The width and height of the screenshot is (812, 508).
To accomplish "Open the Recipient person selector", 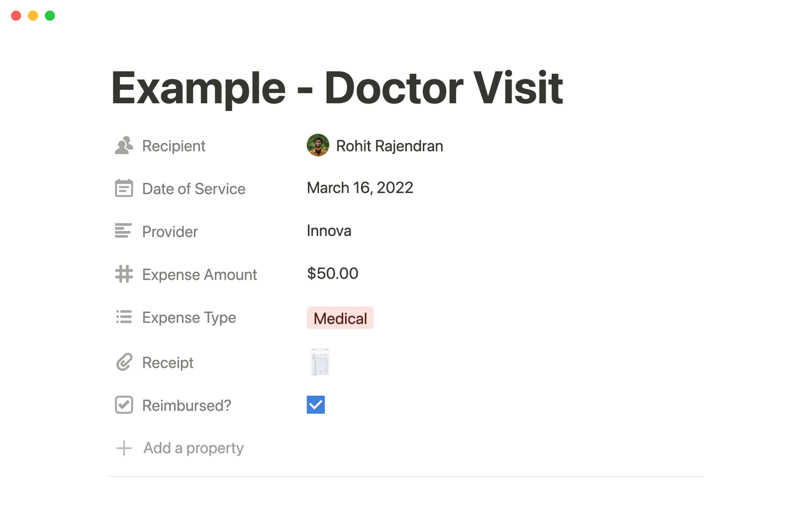I will (x=375, y=146).
